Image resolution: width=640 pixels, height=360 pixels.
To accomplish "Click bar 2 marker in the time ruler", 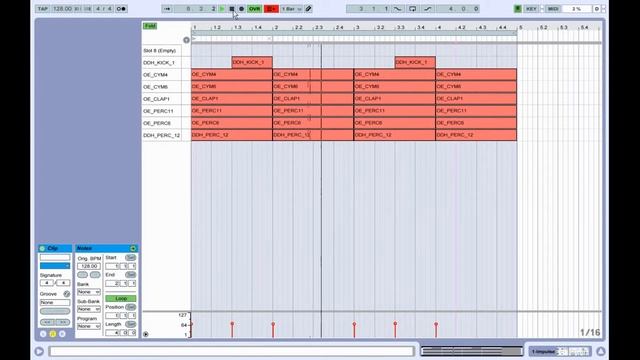I will pyautogui.click(x=276, y=27).
